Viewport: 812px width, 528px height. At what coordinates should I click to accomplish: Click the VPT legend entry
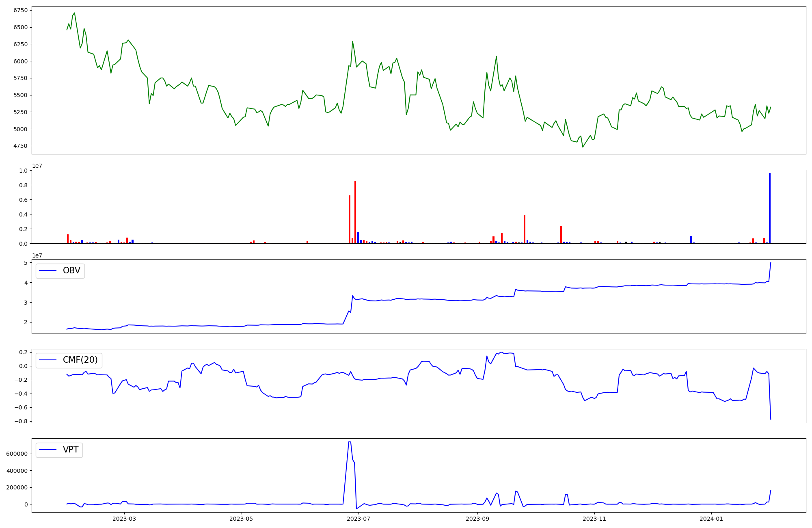click(x=71, y=450)
